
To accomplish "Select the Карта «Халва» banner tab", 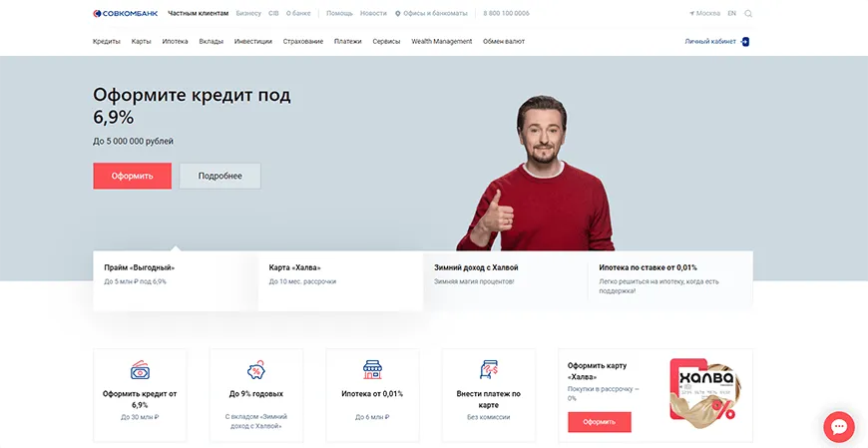I will (x=340, y=280).
